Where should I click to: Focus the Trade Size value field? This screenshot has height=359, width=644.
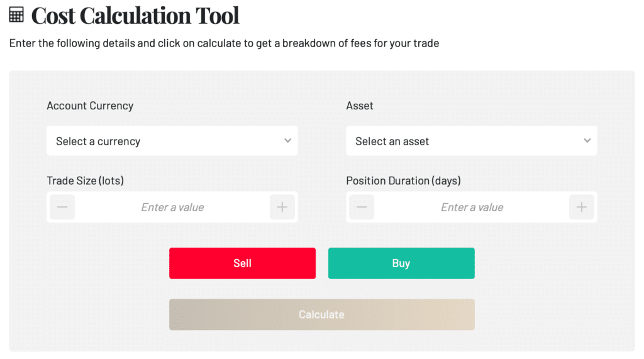click(x=172, y=207)
